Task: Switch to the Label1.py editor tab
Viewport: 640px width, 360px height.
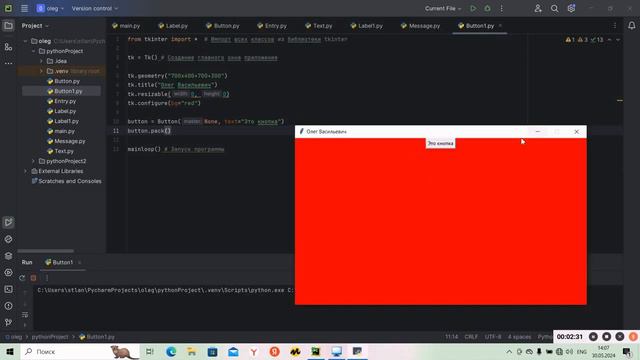Action: tap(367, 26)
